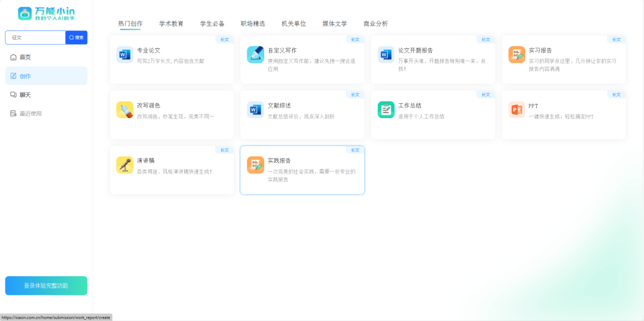Click the 自定义写作 pen icon
This screenshot has width=644, height=321.
(x=255, y=55)
